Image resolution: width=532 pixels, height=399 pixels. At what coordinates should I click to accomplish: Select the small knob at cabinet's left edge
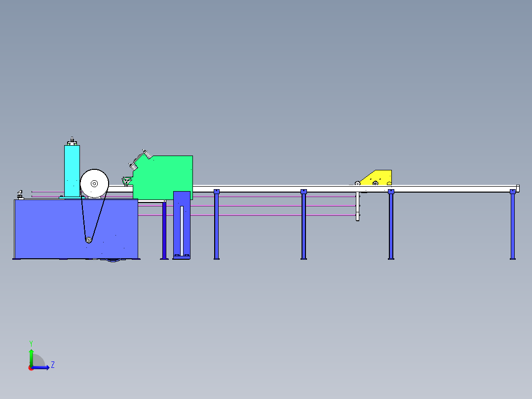(20, 195)
